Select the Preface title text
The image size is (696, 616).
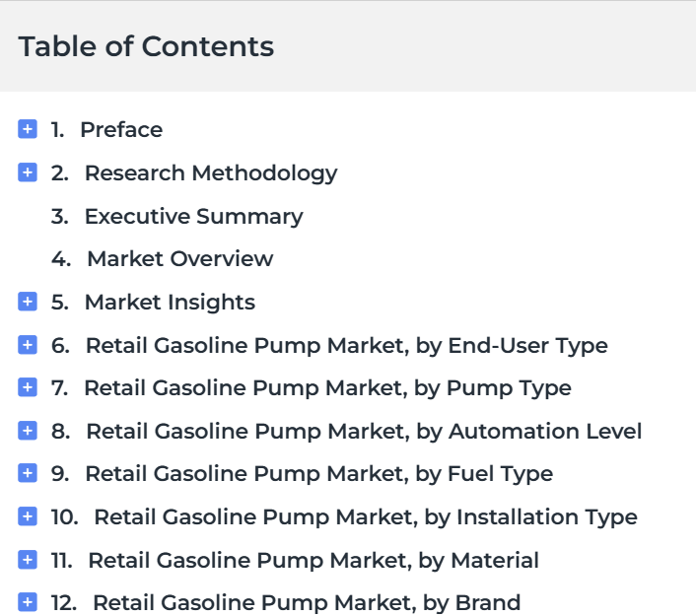121,129
